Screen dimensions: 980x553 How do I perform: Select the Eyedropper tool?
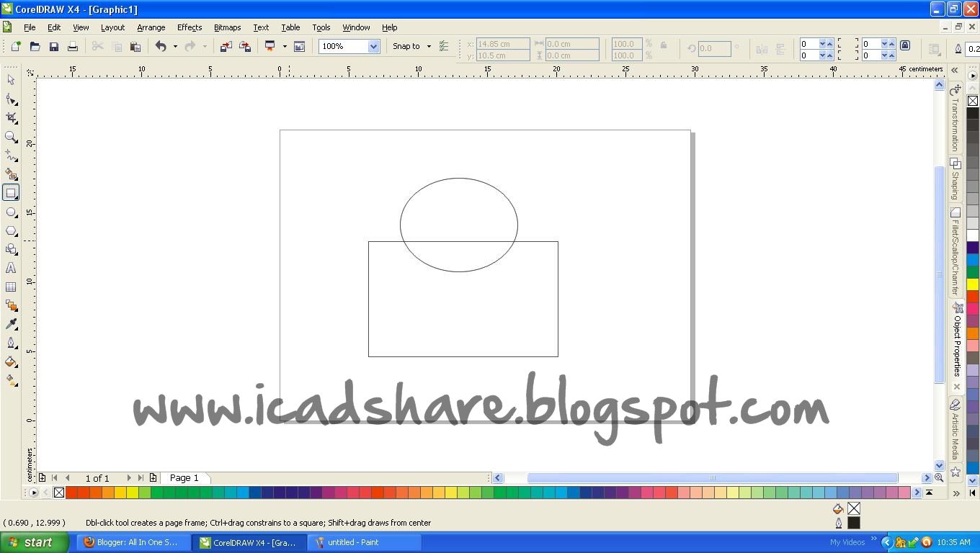tap(11, 324)
